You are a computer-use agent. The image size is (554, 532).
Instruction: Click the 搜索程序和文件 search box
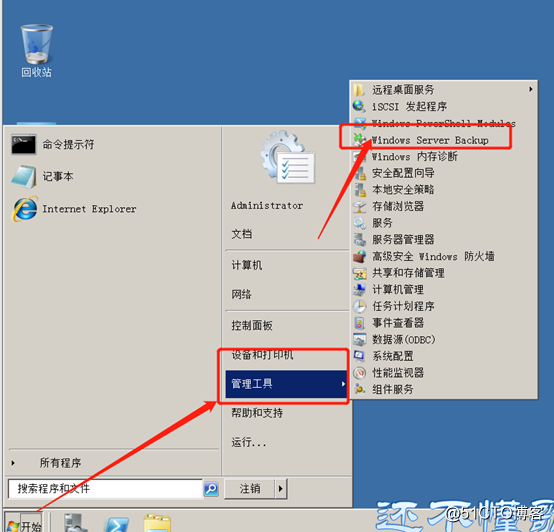click(105, 489)
